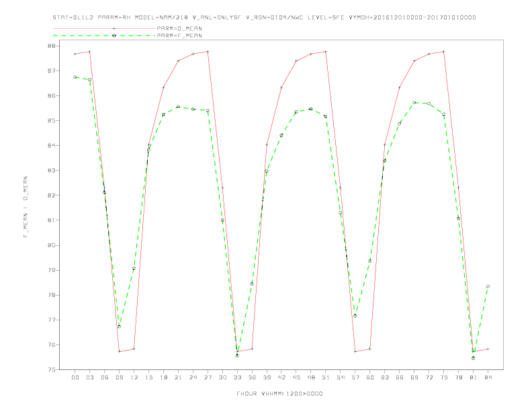Click x-axis tick label 39
The height and width of the screenshot is (411, 532).
click(267, 377)
